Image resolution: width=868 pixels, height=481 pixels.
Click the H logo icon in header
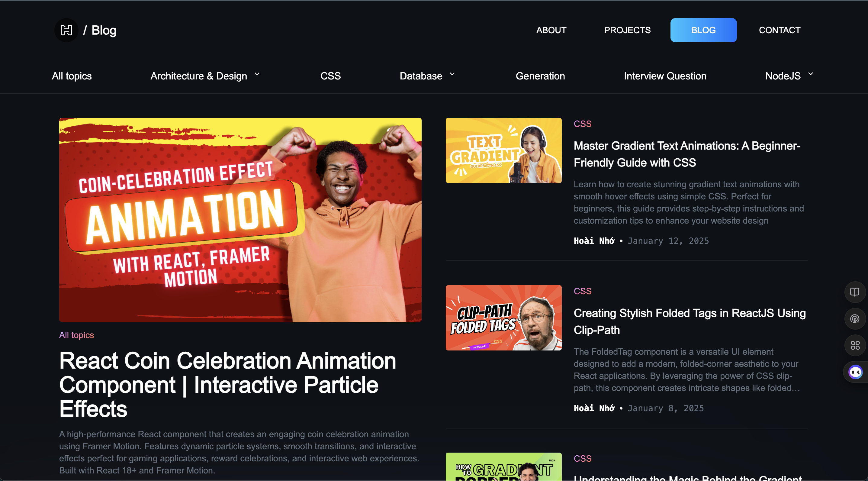tap(66, 30)
